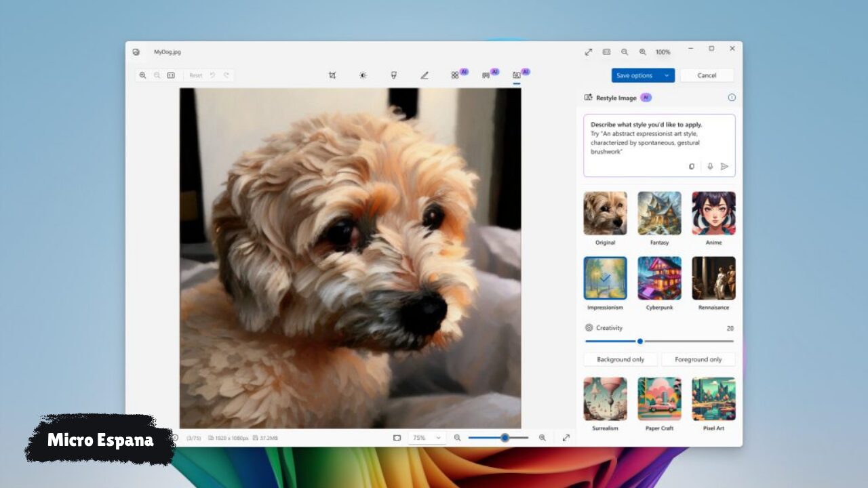Click the send arrow in the prompt box
The height and width of the screenshot is (488, 868).
(x=724, y=166)
